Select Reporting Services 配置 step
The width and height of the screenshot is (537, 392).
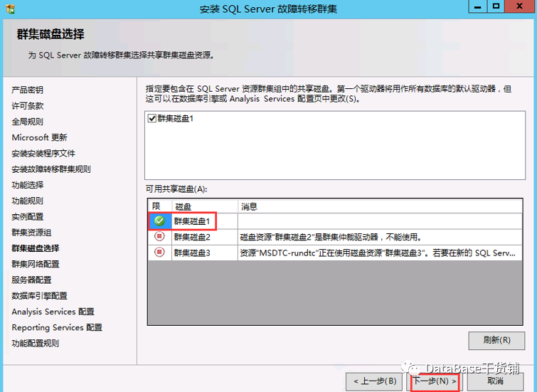(x=57, y=327)
